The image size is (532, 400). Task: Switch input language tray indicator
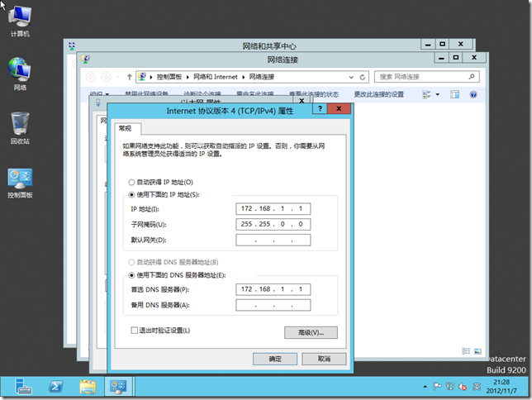[x=477, y=387]
